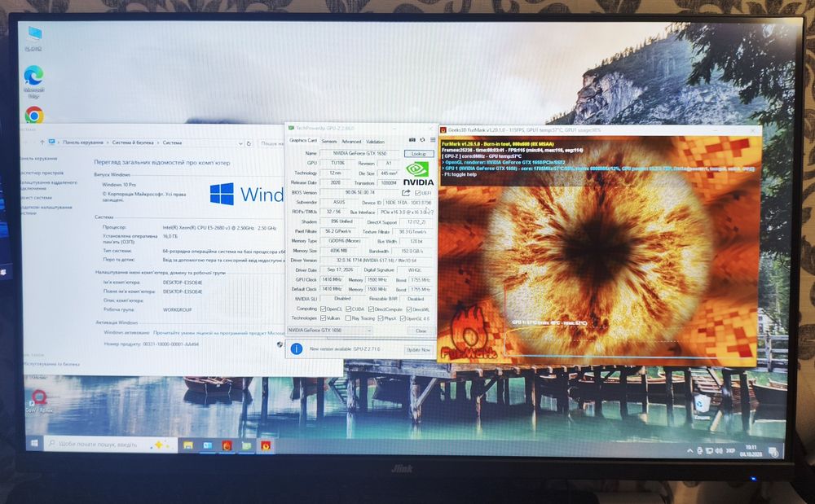This screenshot has width=815, height=504.
Task: Open network status in the system tray
Action: pyautogui.click(x=709, y=450)
